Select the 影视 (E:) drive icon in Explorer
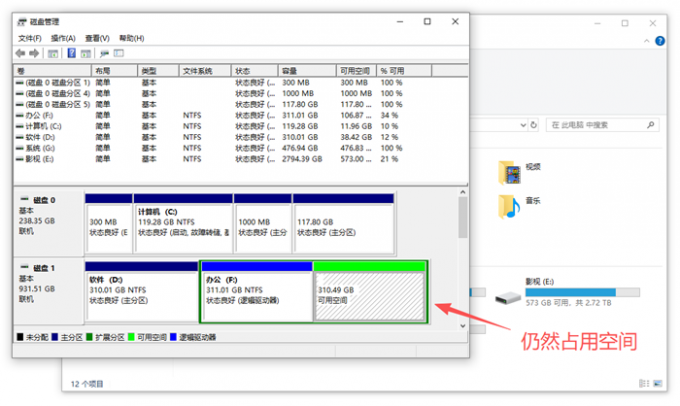680x406 pixels. 508,298
